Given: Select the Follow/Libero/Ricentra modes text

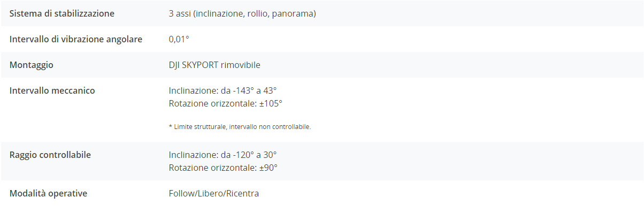Looking at the screenshot, I should tap(214, 193).
